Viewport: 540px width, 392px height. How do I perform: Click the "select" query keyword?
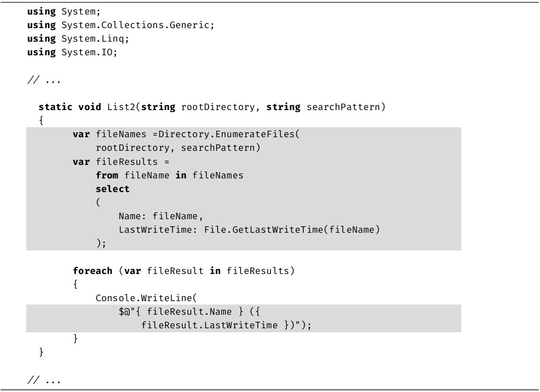(112, 189)
